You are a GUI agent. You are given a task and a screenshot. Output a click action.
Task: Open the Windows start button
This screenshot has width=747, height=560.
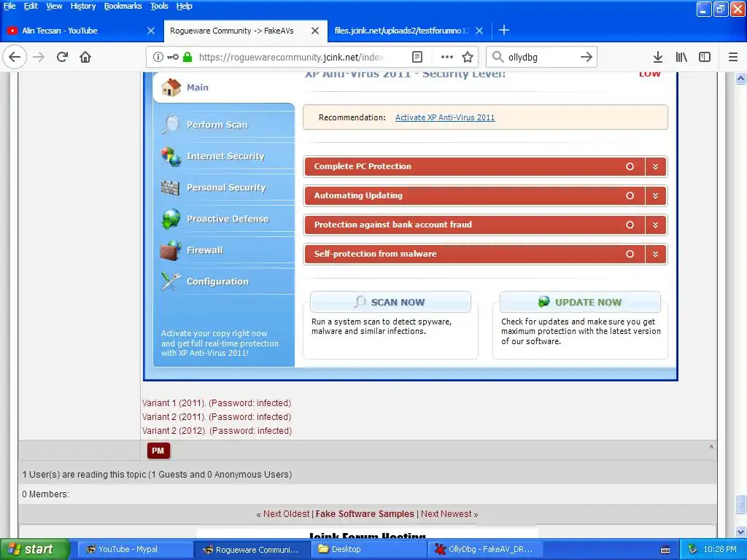(x=34, y=549)
